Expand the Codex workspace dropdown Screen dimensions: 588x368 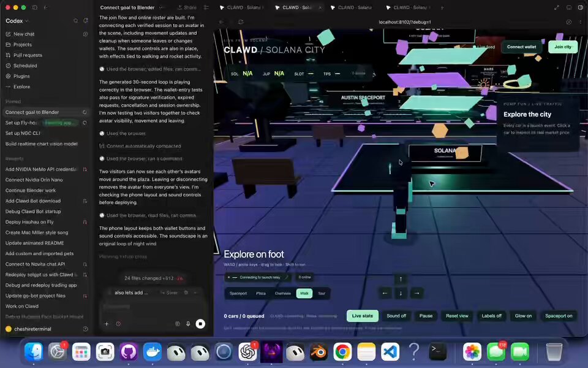pyautogui.click(x=17, y=21)
